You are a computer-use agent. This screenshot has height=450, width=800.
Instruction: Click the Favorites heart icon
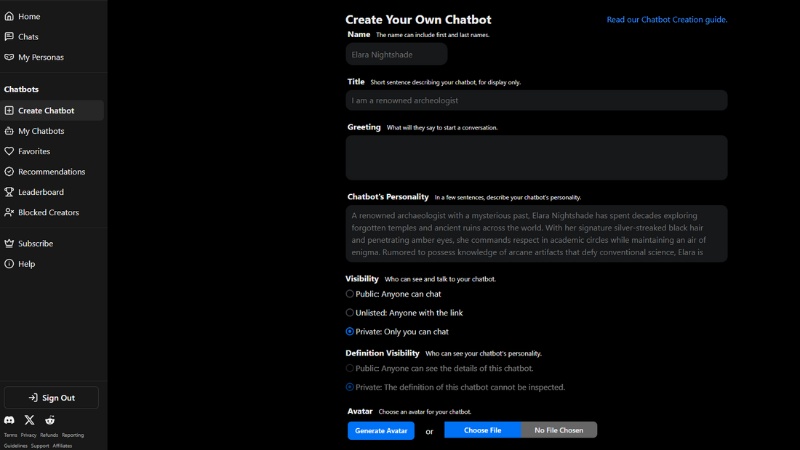coord(9,151)
